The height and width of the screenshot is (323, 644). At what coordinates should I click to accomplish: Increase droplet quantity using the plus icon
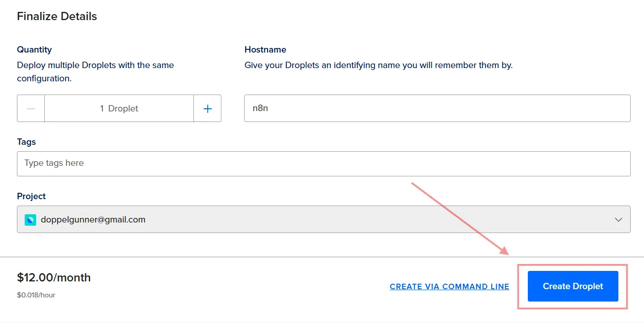207,108
